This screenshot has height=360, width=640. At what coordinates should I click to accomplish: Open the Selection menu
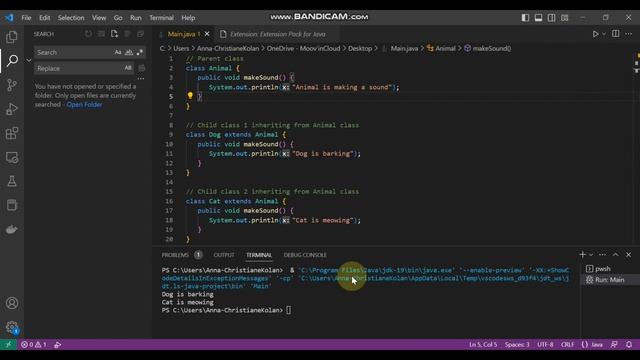(71, 18)
